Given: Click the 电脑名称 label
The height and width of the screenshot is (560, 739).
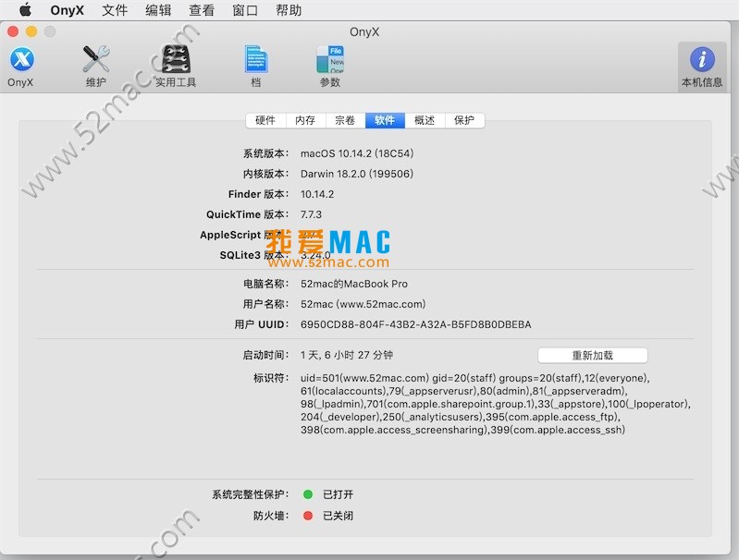Looking at the screenshot, I should click(x=265, y=284).
